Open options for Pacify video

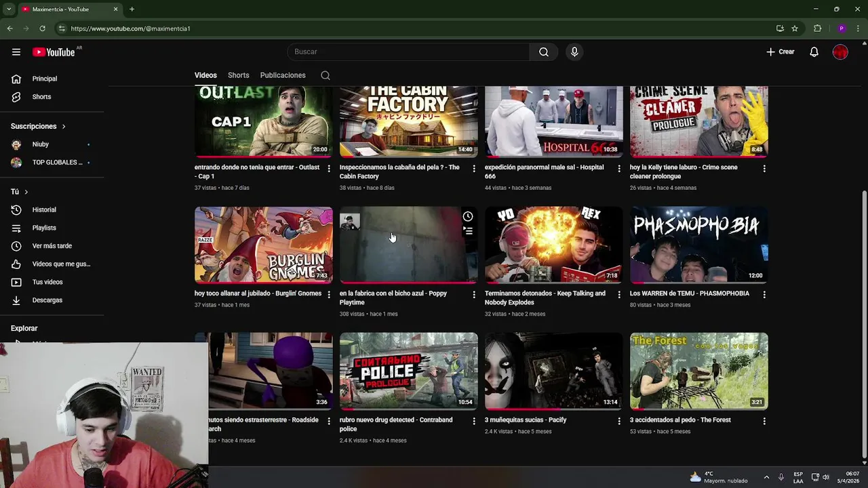click(x=619, y=421)
